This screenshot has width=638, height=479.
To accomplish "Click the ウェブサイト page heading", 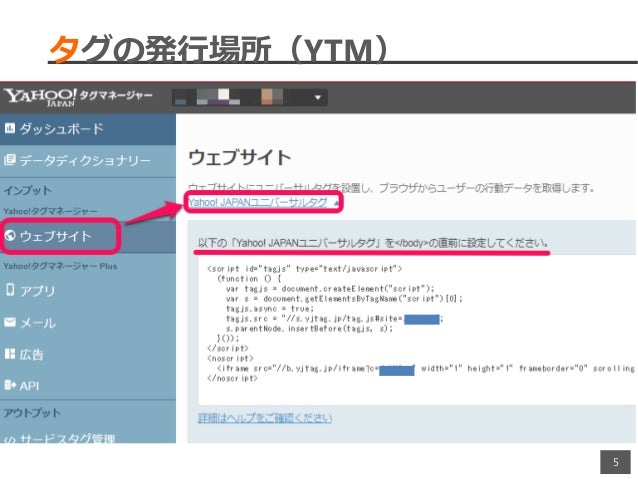I will 240,157.
